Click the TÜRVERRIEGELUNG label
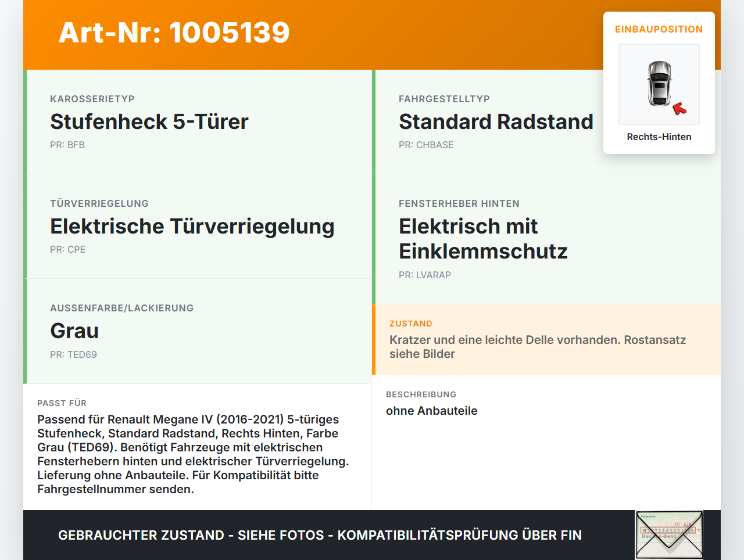 [x=99, y=203]
